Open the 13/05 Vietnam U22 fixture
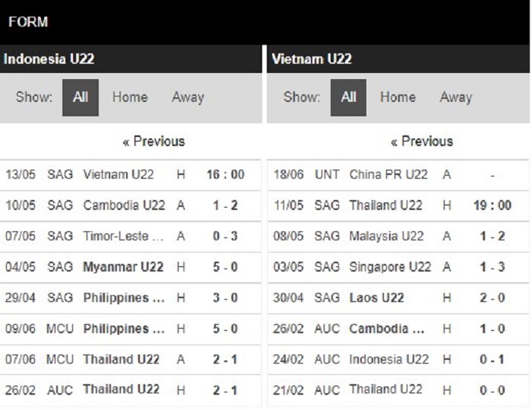The height and width of the screenshot is (410, 532). click(130, 175)
